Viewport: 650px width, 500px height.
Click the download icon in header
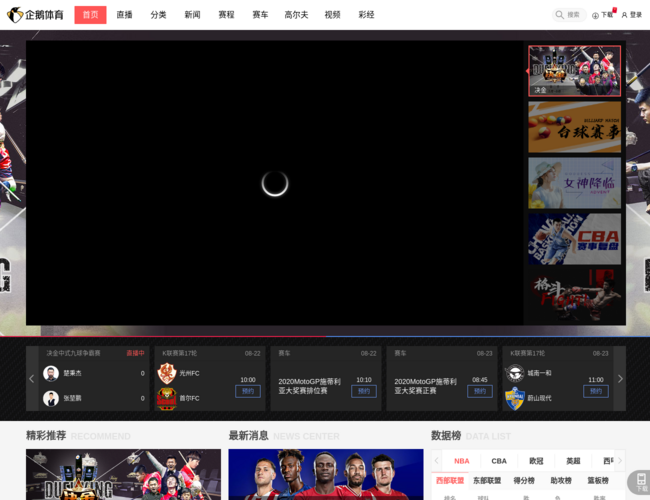pyautogui.click(x=596, y=15)
